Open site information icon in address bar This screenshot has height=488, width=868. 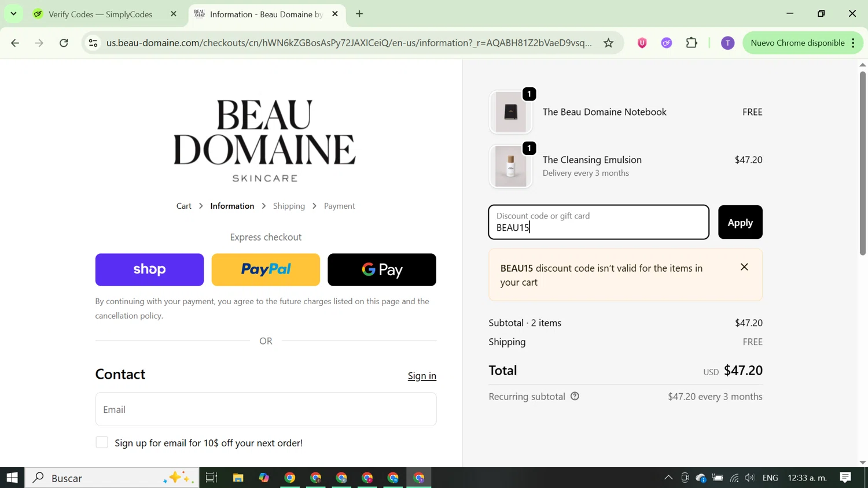click(93, 43)
